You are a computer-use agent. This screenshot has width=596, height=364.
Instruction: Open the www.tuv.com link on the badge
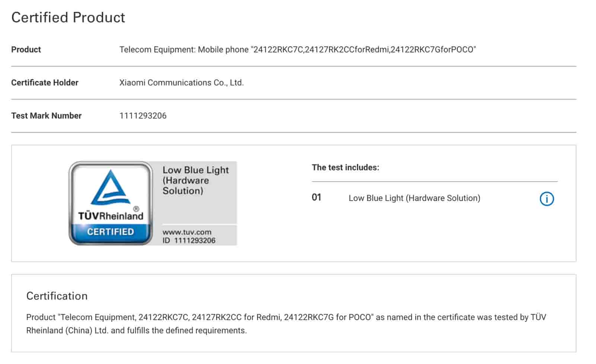coord(187,232)
